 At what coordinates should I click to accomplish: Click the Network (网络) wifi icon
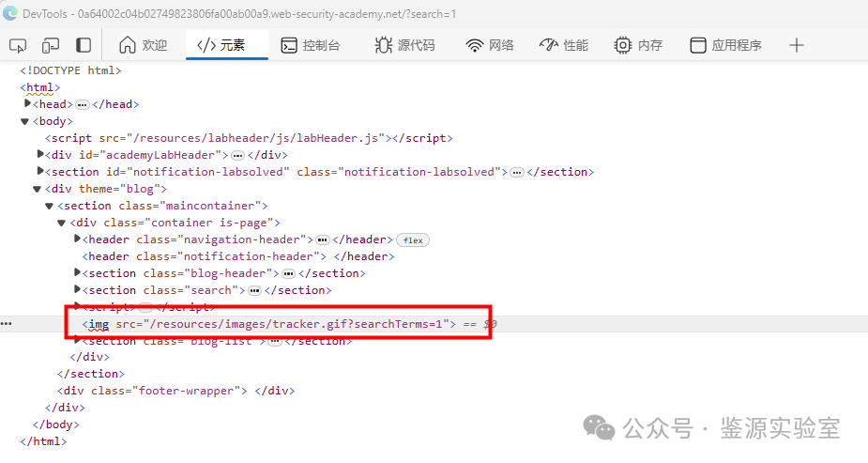(475, 45)
